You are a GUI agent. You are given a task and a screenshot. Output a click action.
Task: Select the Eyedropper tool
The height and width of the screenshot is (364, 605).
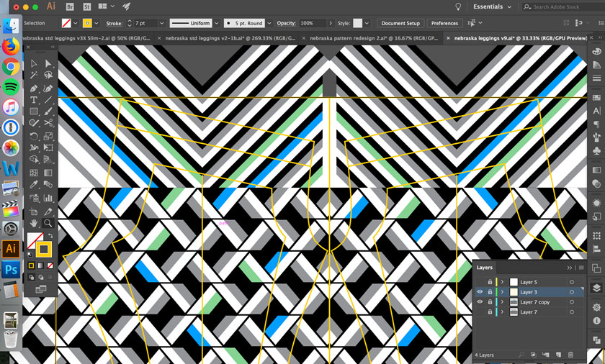point(34,185)
